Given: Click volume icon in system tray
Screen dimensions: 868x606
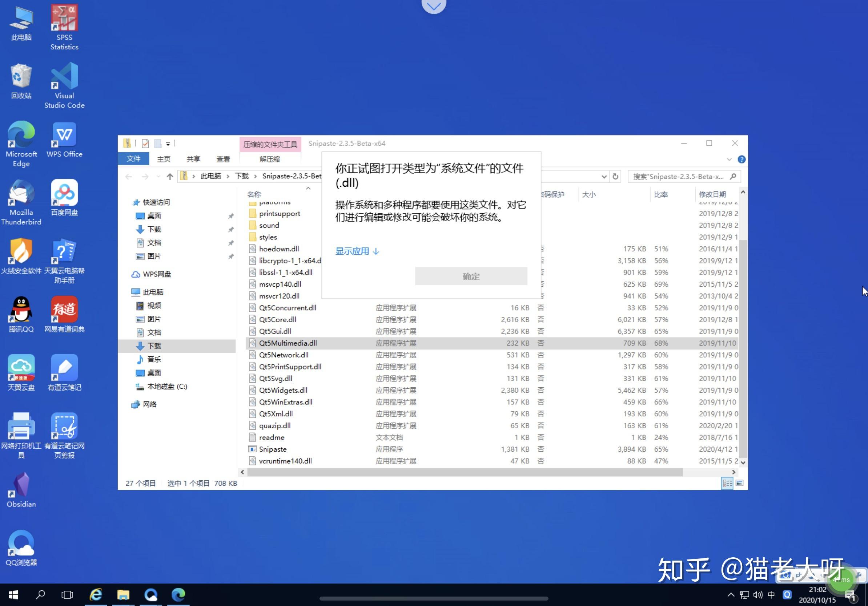Looking at the screenshot, I should tap(758, 595).
